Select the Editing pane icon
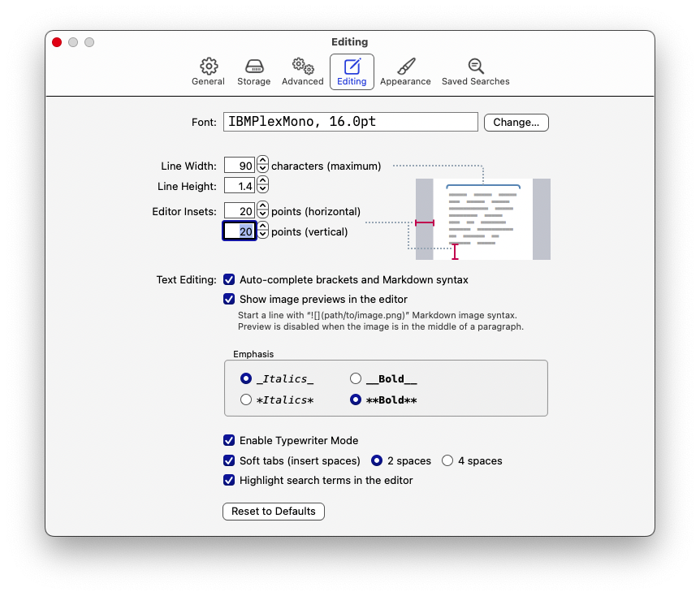This screenshot has height=596, width=700. (352, 71)
